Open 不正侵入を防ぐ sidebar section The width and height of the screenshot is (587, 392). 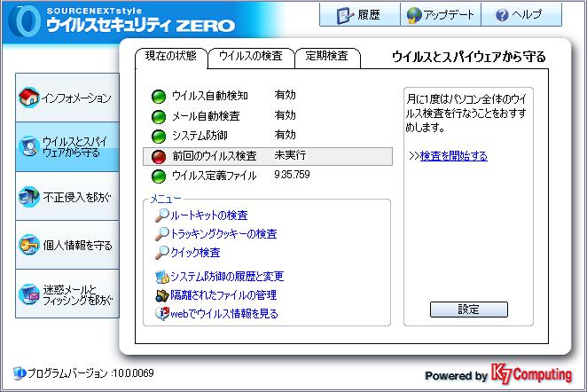pos(67,196)
